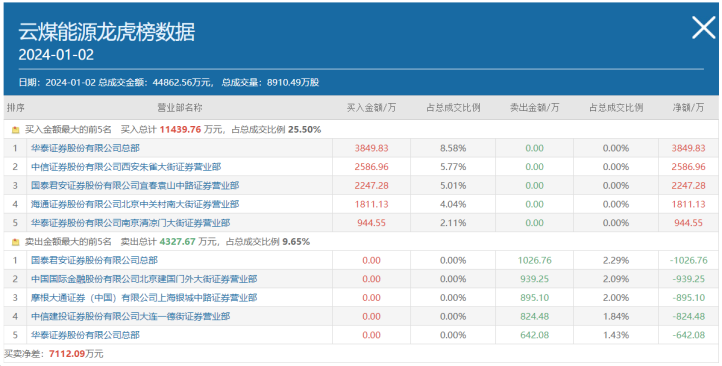Click the 8.58% ratio cell
The height and width of the screenshot is (366, 722).
click(x=453, y=148)
